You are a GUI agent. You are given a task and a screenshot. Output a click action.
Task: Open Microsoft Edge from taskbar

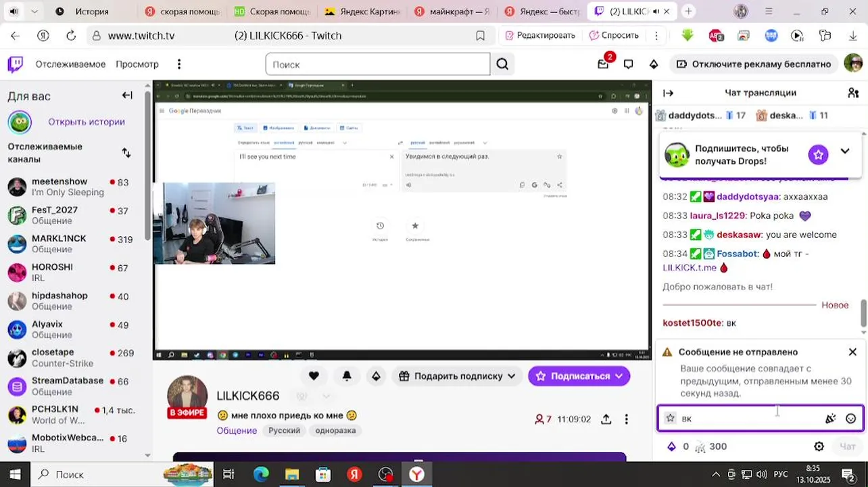click(x=261, y=474)
